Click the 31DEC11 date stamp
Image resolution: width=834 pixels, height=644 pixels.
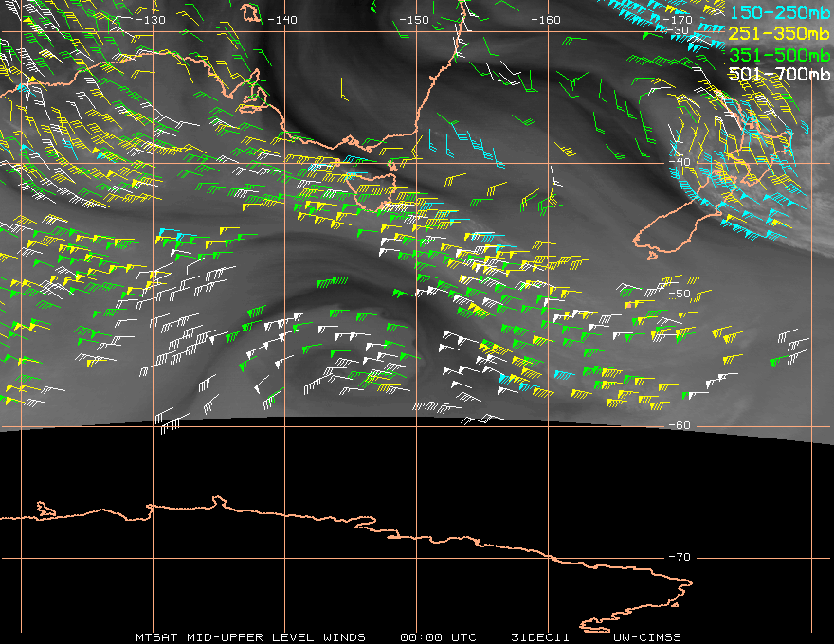click(x=540, y=637)
